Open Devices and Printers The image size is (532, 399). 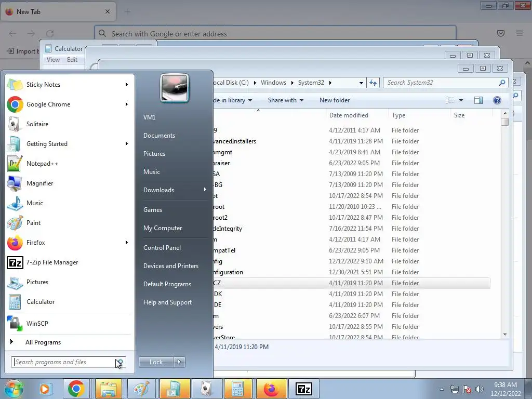coord(170,266)
